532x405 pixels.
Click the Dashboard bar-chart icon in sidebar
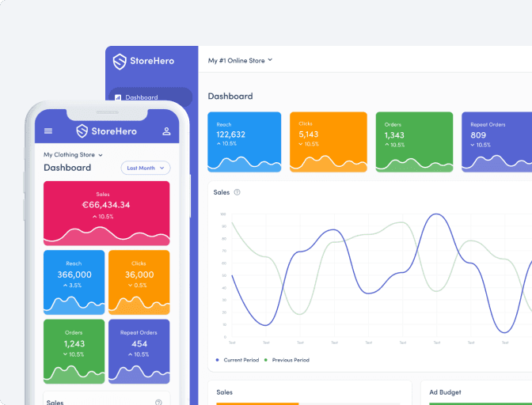[118, 97]
